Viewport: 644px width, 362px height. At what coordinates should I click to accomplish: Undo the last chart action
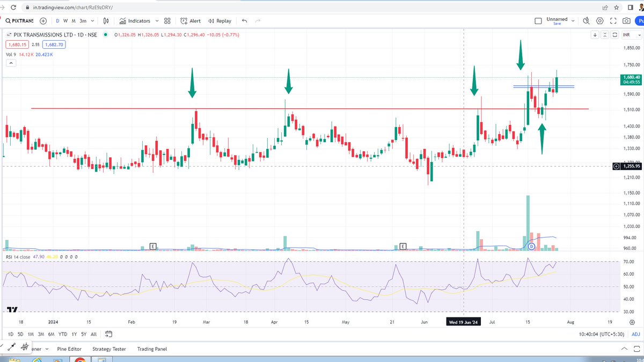(x=245, y=21)
